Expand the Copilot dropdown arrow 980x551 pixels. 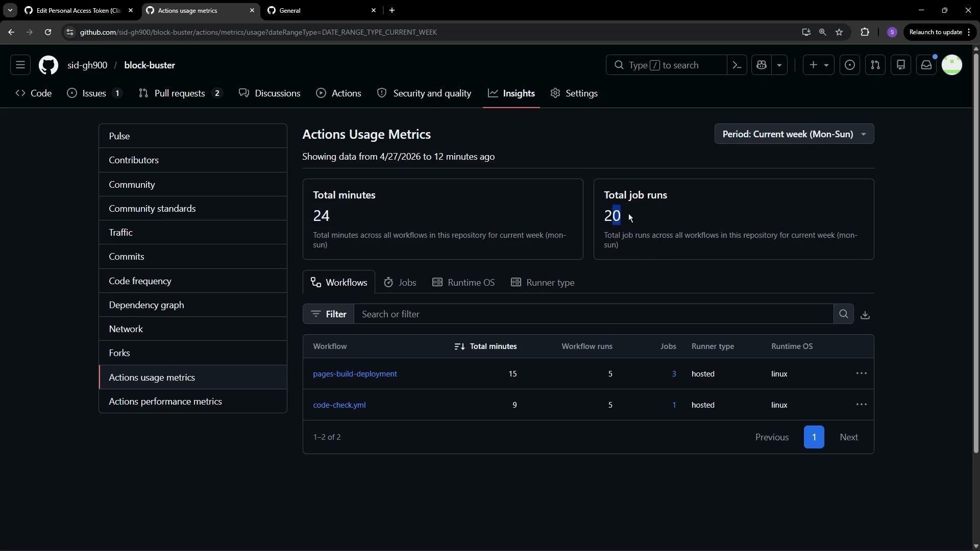click(x=779, y=65)
